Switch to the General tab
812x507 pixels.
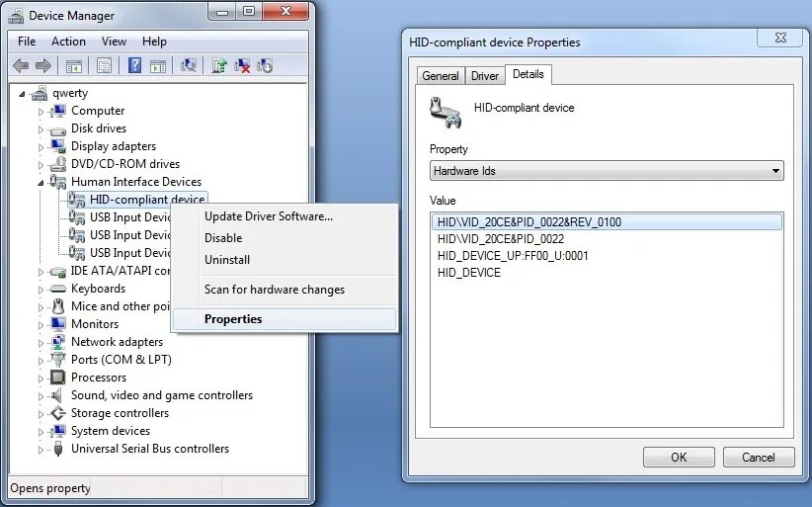[x=441, y=76]
